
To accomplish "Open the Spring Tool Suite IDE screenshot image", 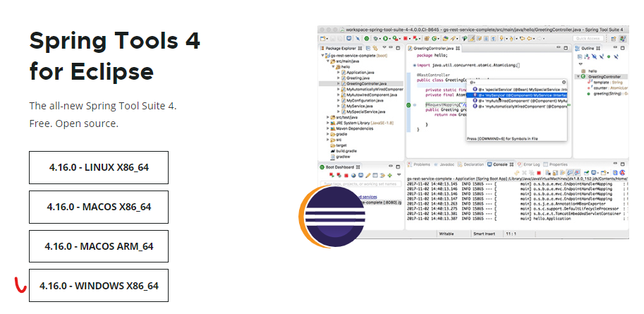I will (x=473, y=132).
